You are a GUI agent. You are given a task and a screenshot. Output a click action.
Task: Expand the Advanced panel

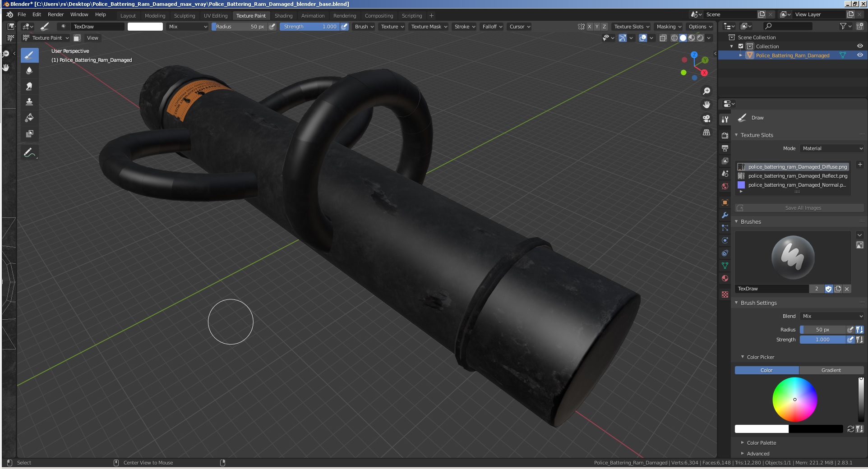(x=758, y=454)
